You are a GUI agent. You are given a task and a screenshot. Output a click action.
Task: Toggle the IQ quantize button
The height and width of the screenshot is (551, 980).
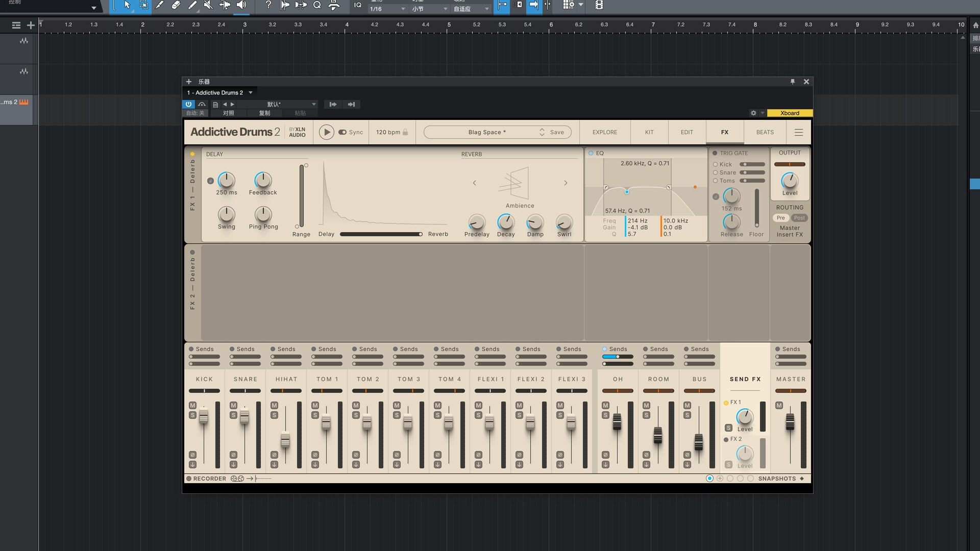click(x=358, y=5)
